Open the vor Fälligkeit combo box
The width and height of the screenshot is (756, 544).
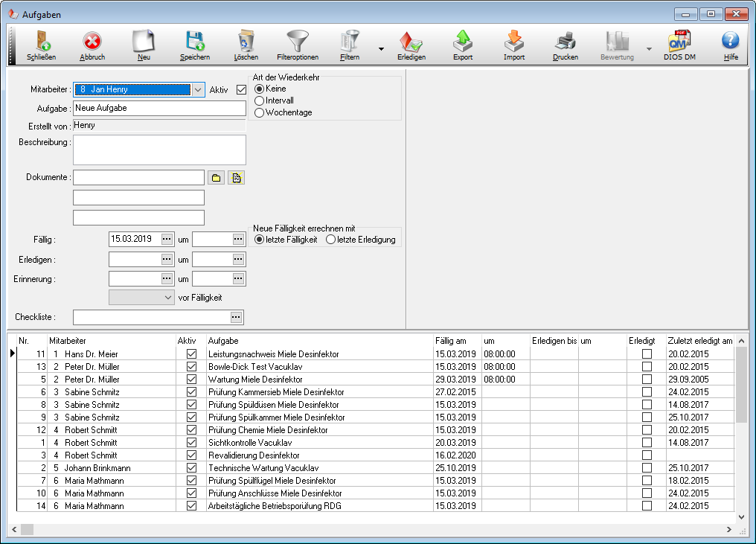[141, 297]
